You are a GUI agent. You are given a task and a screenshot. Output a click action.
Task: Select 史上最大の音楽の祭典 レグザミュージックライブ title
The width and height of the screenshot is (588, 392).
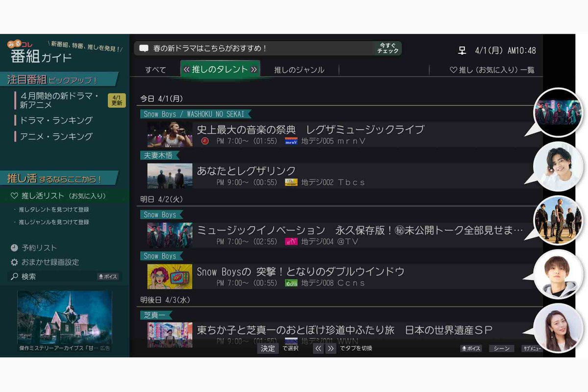[x=310, y=130]
